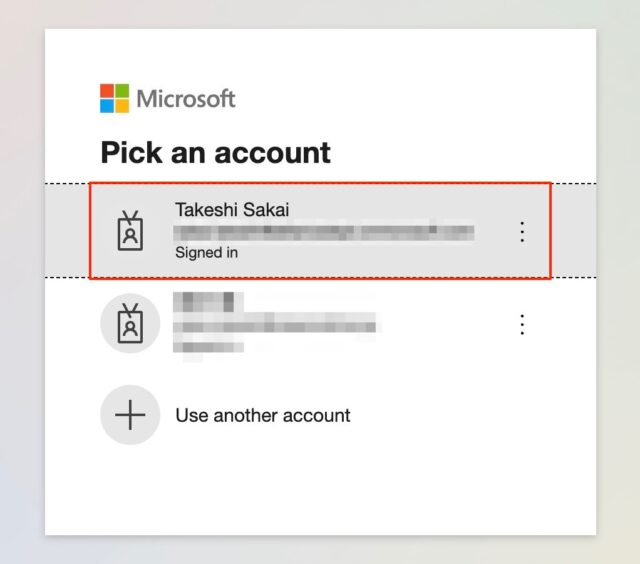Click the blurred email of second account

pyautogui.click(x=274, y=326)
